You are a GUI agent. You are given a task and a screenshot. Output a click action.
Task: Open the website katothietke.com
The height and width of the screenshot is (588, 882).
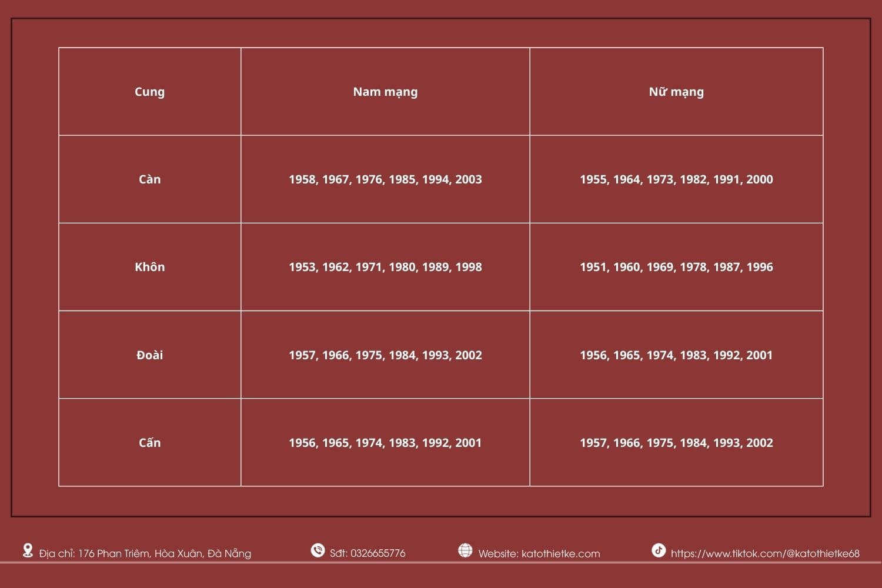561,553
